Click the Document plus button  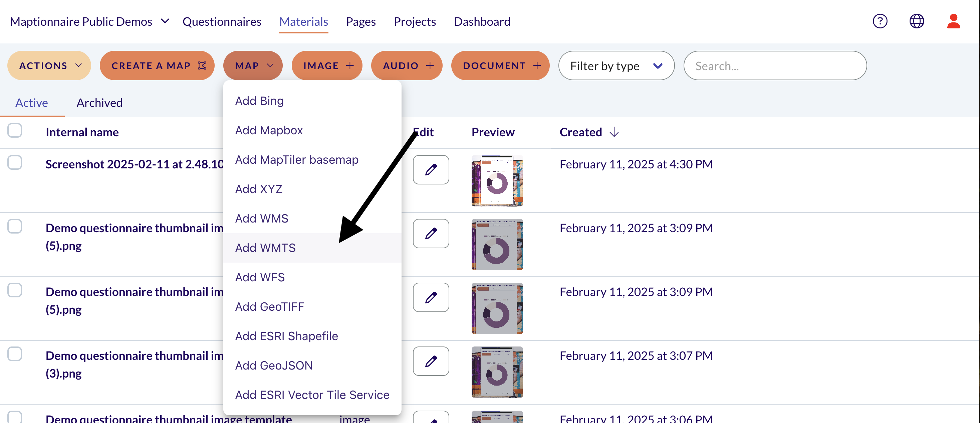pyautogui.click(x=500, y=65)
